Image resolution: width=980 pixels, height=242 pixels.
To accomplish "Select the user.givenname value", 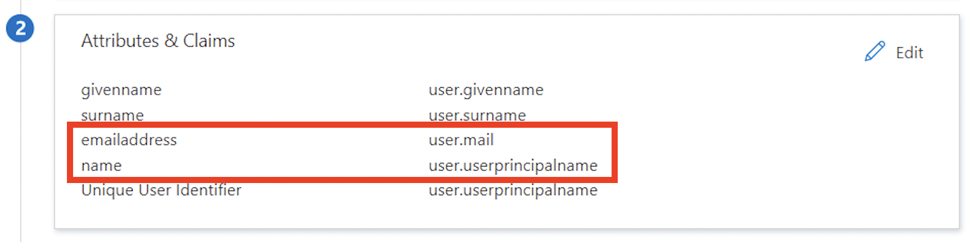I will click(x=486, y=90).
